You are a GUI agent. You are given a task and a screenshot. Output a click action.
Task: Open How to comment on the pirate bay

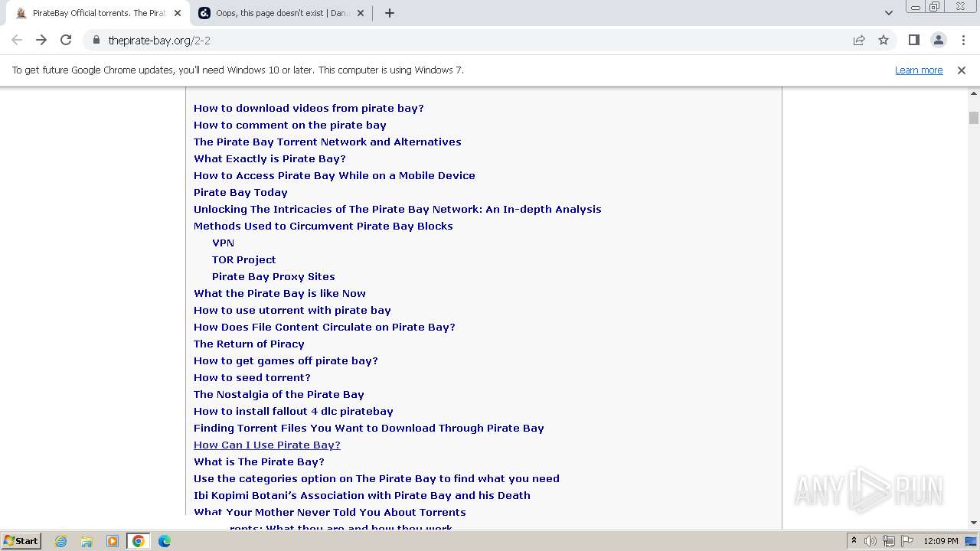pos(290,125)
